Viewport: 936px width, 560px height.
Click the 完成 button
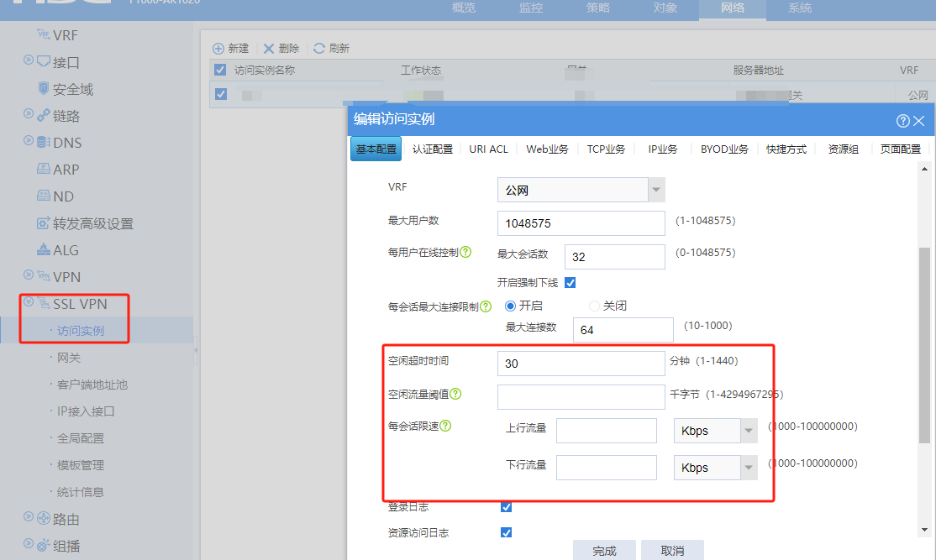(x=604, y=551)
